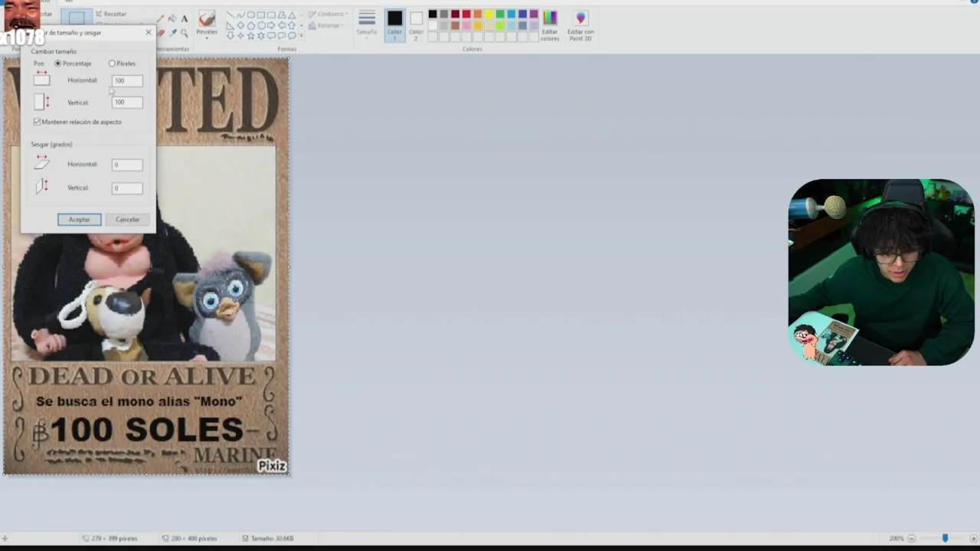This screenshot has height=551, width=980.
Task: Click the 'Tamaño: 30.6KB' status text
Action: point(273,539)
